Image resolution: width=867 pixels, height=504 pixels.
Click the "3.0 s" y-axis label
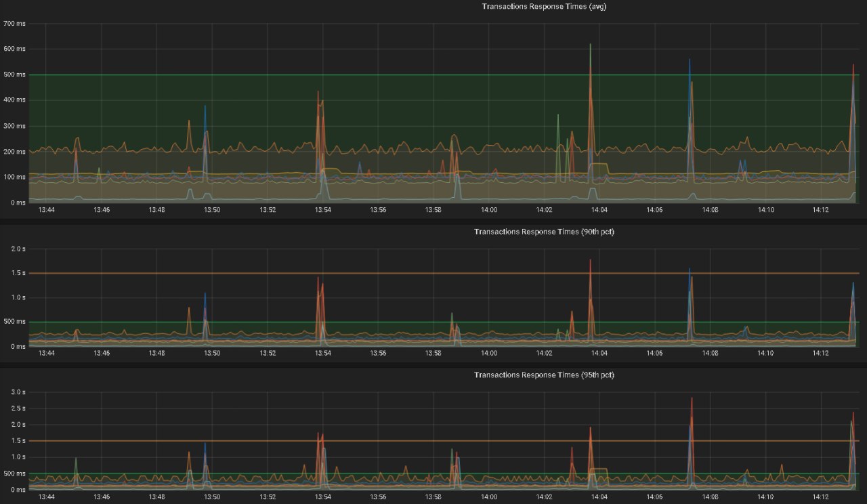(x=18, y=392)
